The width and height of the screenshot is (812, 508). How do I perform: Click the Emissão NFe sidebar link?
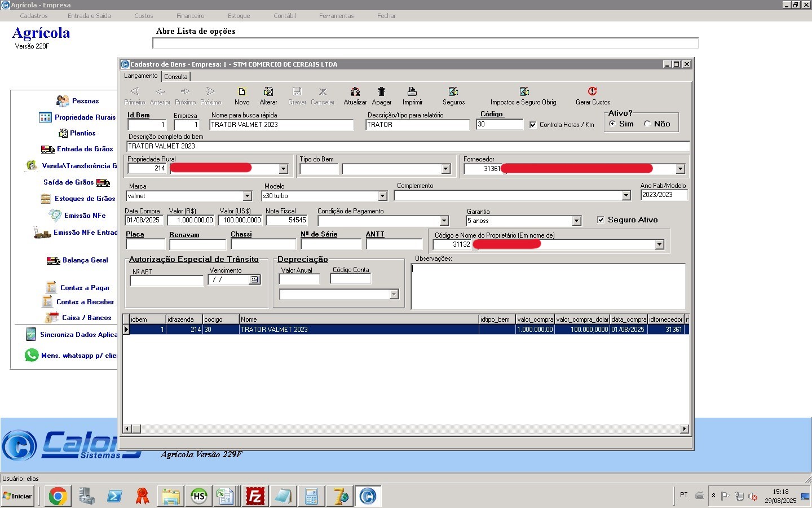tap(85, 216)
